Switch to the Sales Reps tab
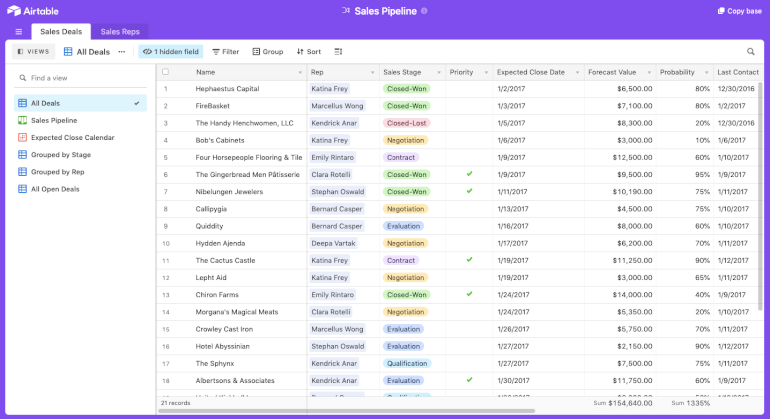770x419 pixels. [120, 31]
